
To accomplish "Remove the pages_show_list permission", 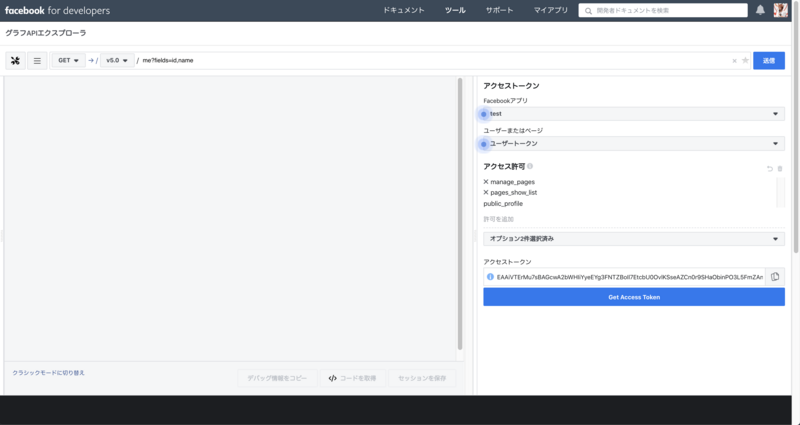I will pos(486,192).
